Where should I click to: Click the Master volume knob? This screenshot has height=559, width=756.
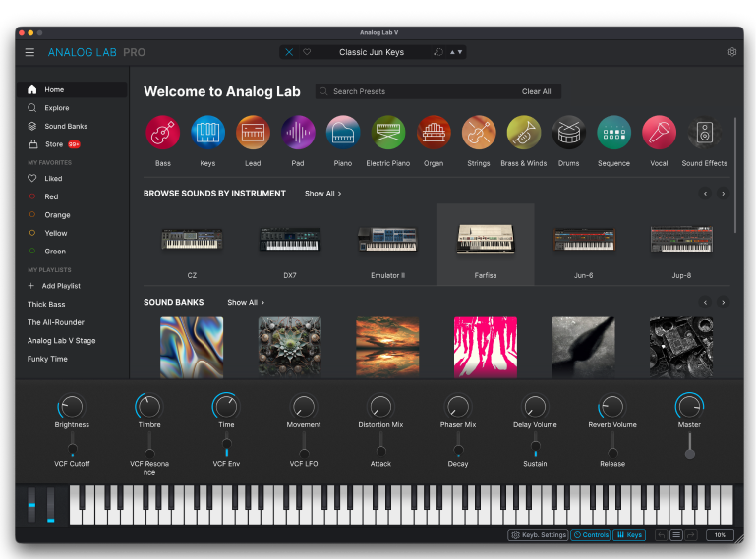(689, 405)
